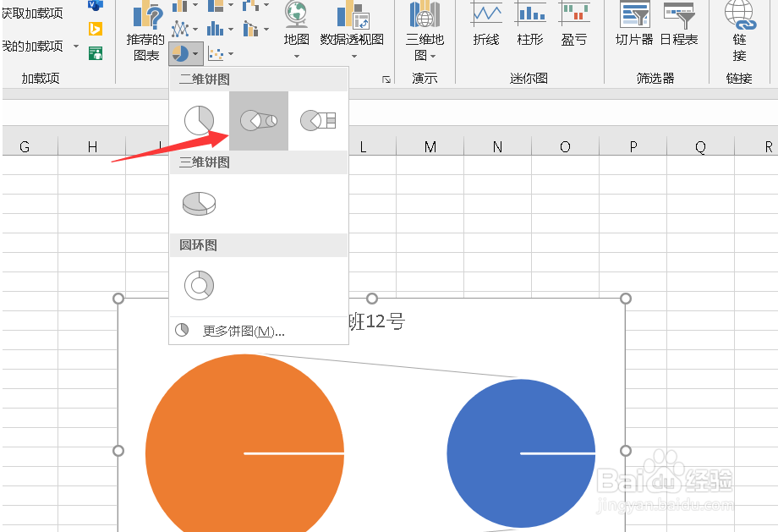Select the doughnut chart under 圆环图
The height and width of the screenshot is (532, 778).
pos(199,285)
